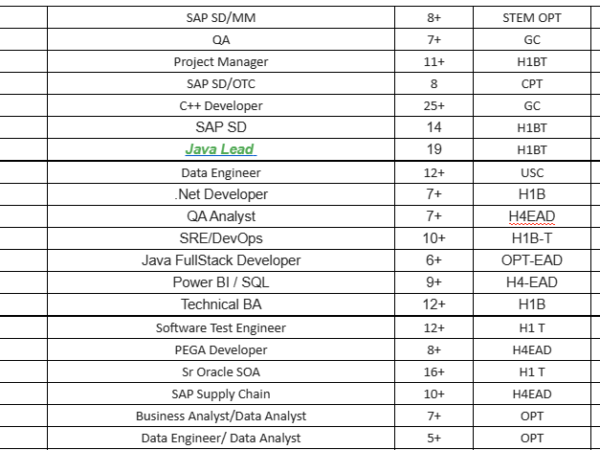Select the "Project Manager" cell
600x450 pixels.
(220, 61)
